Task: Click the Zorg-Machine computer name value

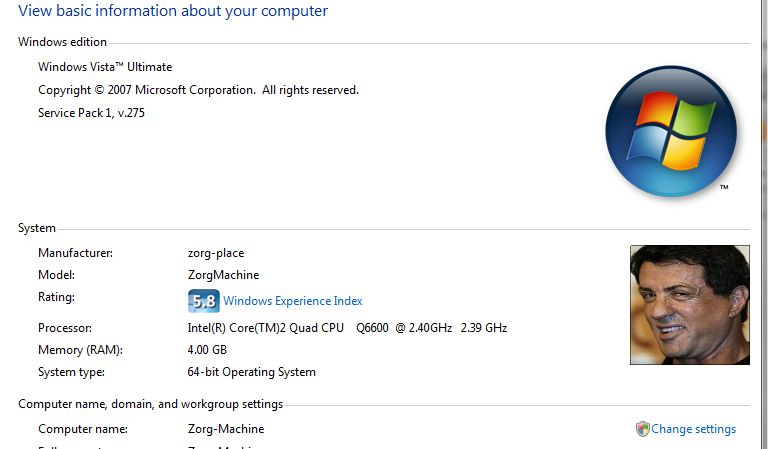Action: (x=226, y=429)
